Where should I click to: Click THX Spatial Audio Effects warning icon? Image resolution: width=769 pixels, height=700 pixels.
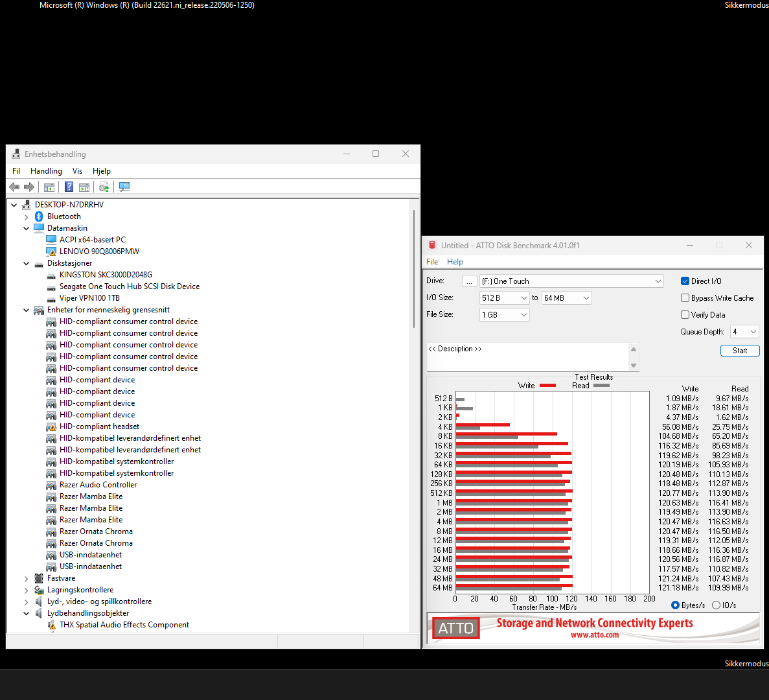51,625
